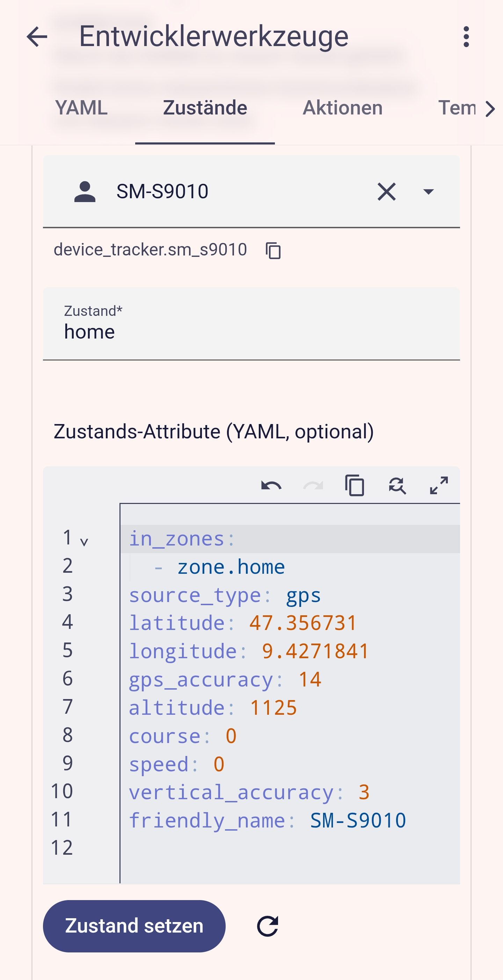Switch to the YAML tab
The image size is (503, 980).
point(81,107)
